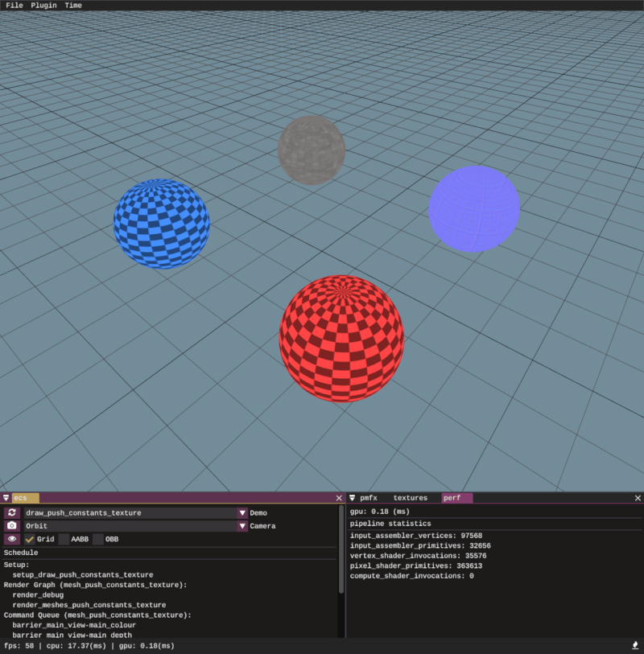Viewport: 644px width, 654px height.
Task: Click the 'Render Graph (mesh_push_constants_texture):' line
Action: coord(96,585)
